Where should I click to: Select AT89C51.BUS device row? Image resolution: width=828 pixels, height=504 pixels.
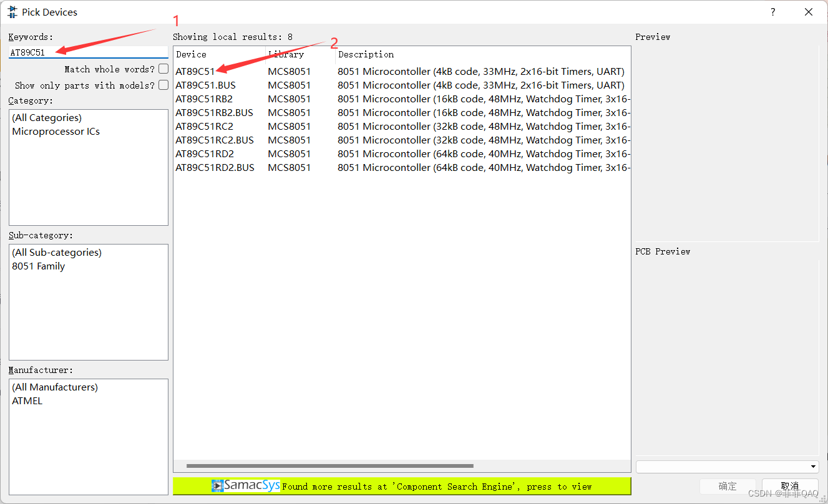pos(402,85)
